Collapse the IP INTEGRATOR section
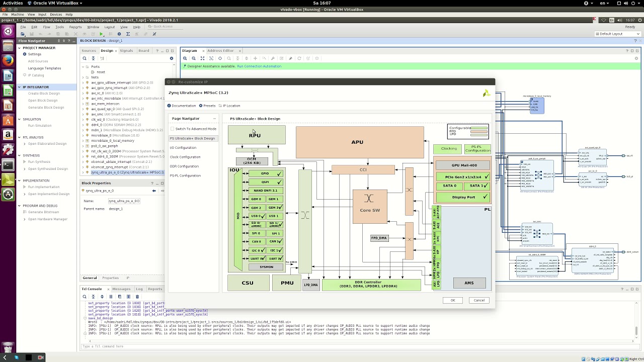The width and height of the screenshot is (644, 362). pos(20,87)
